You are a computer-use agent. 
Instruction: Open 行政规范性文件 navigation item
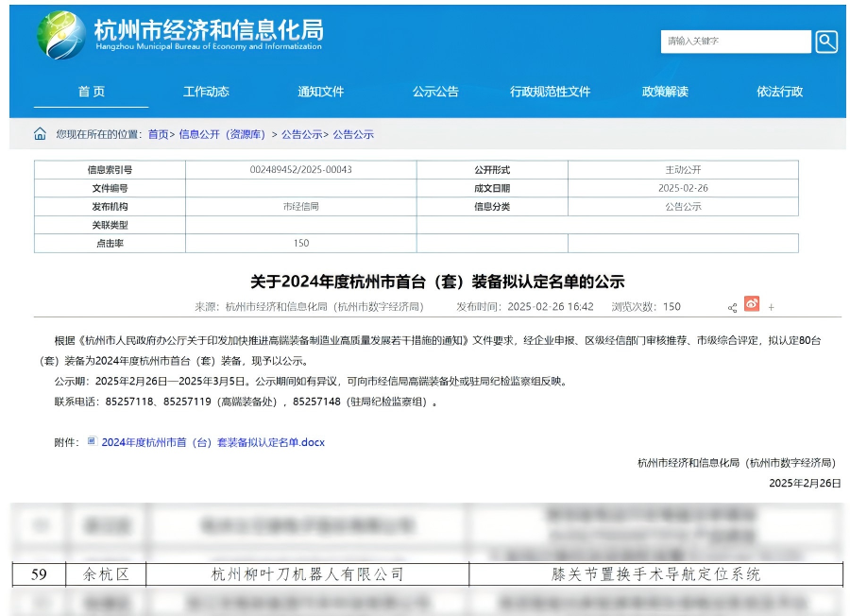(550, 92)
